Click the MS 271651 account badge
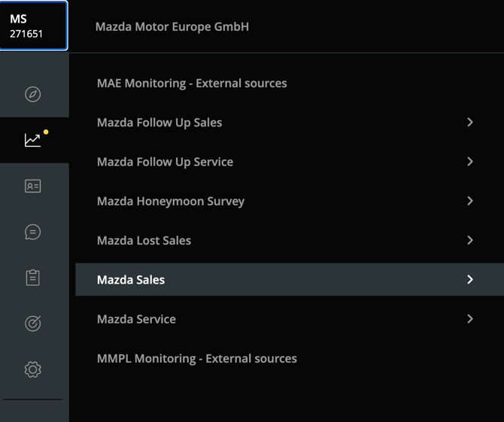Screen dimensions: 504x422 click(x=34, y=26)
